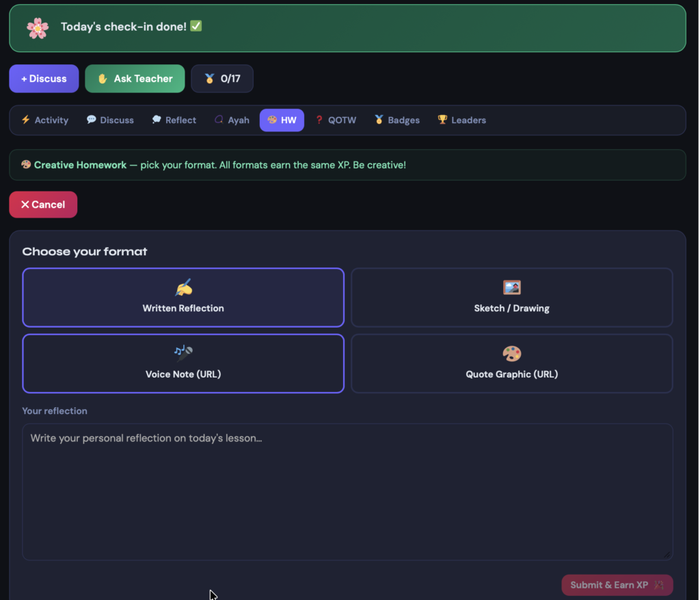700x600 pixels.
Task: Click the thought bubble Reflect icon
Action: point(157,120)
